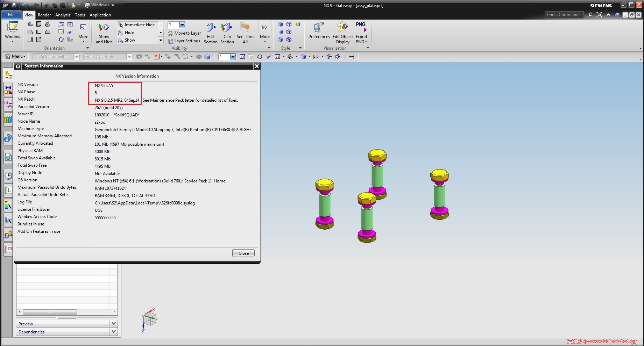Click the Undo arrow icon
Screen dimensions: 644x346
click(24, 5)
